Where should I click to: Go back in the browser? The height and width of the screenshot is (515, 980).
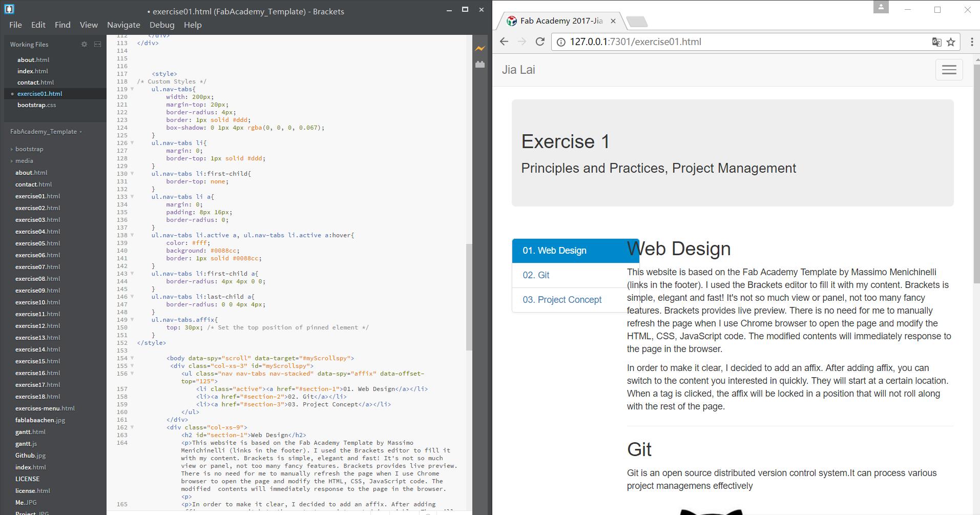pyautogui.click(x=504, y=42)
